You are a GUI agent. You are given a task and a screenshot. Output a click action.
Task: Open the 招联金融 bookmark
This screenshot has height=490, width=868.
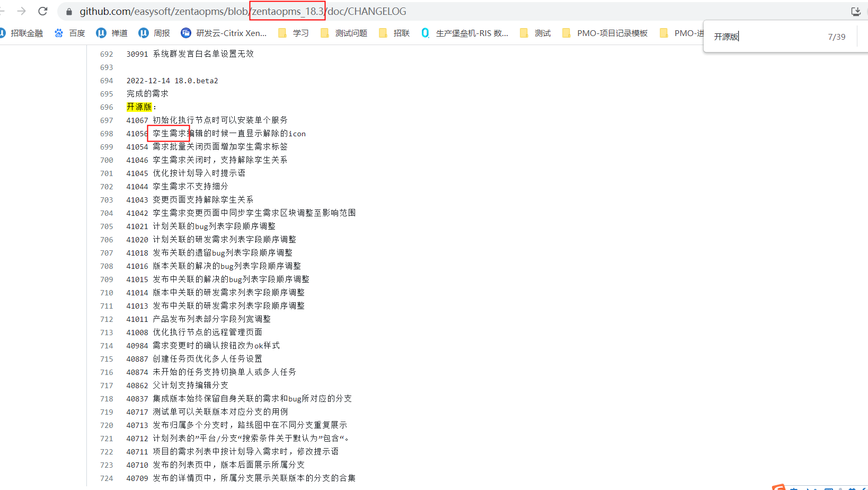point(22,33)
